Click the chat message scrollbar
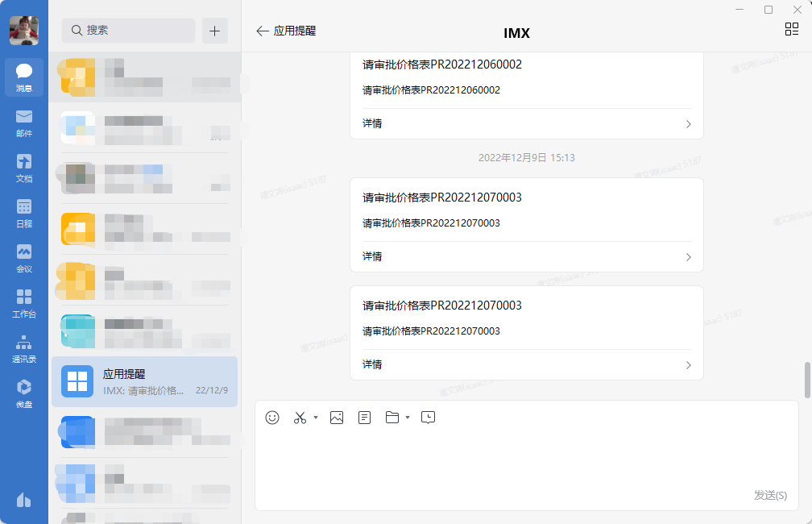 (x=807, y=380)
